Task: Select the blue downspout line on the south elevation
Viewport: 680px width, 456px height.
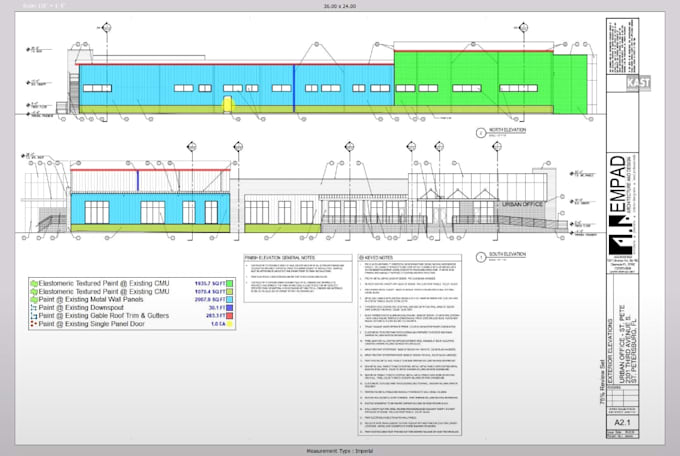Action: (138, 180)
